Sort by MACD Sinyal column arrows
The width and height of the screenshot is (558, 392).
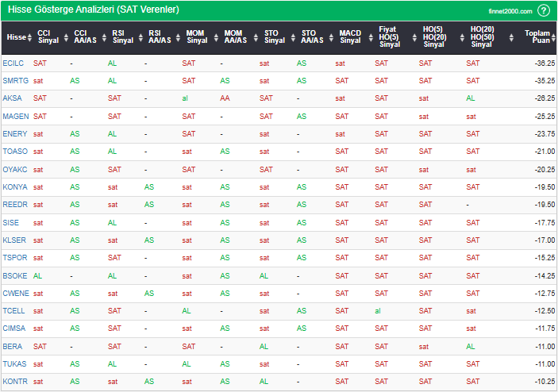pos(371,37)
